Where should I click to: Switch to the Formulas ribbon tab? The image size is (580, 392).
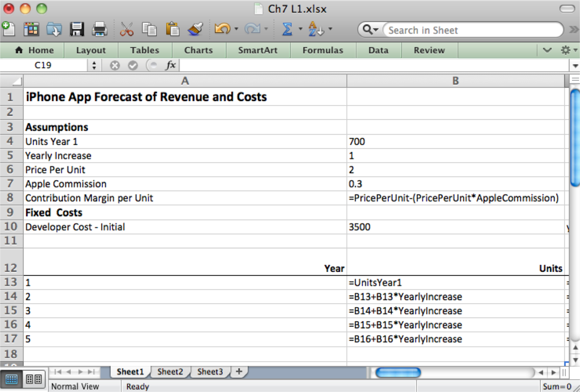[x=323, y=50]
